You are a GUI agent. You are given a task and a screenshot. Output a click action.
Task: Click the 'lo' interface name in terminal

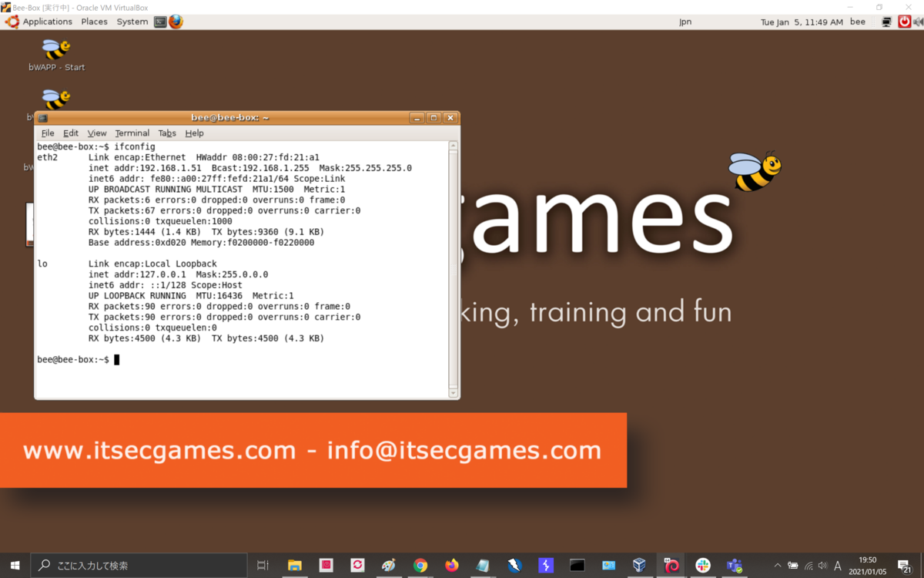[x=42, y=264]
